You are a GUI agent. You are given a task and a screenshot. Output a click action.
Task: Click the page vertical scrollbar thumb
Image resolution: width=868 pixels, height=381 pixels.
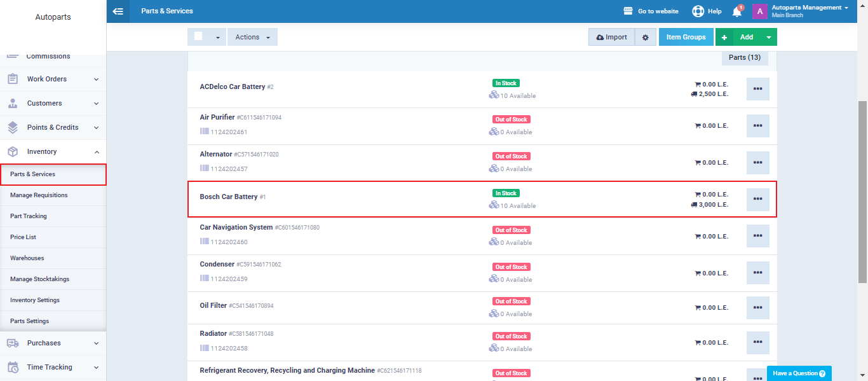[863, 191]
